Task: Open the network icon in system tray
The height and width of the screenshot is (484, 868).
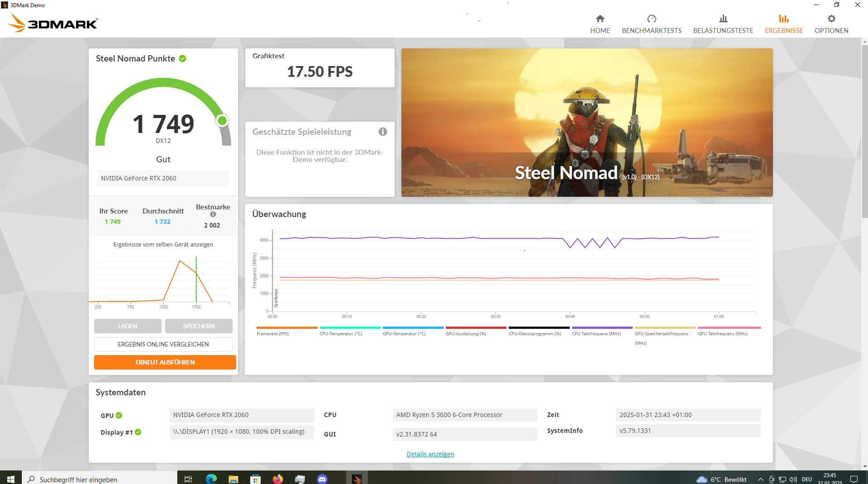Action: click(782, 479)
